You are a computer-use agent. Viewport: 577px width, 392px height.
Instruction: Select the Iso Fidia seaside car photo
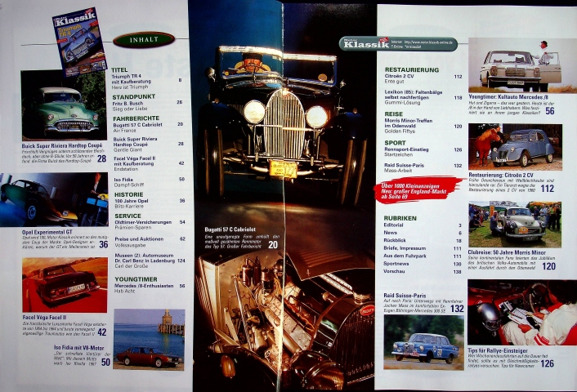(149, 337)
